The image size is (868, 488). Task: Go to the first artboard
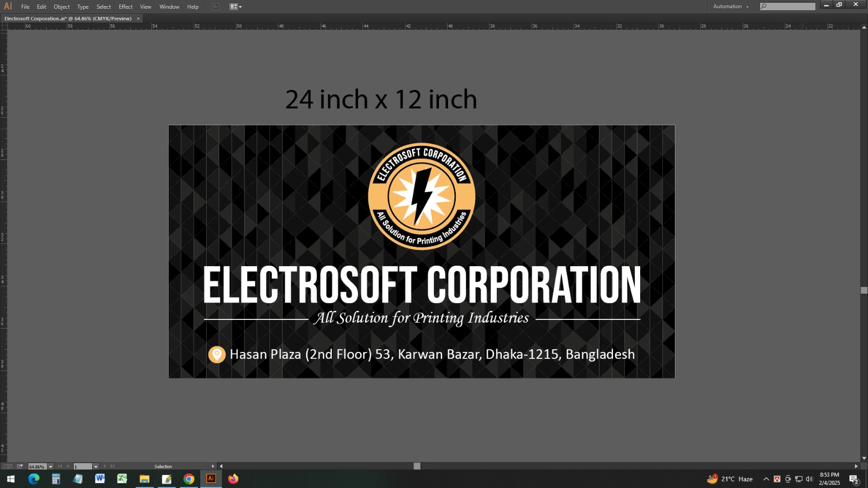60,466
